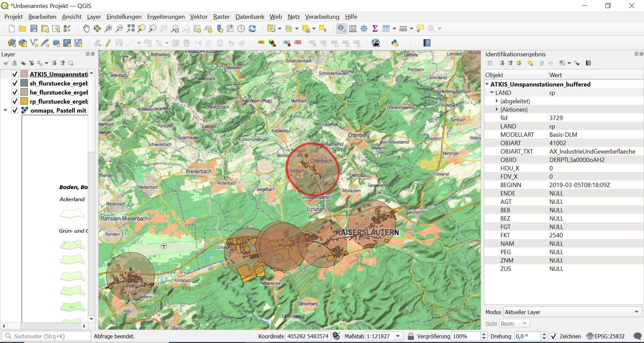The image size is (644, 343).
Task: Collapse the ATKIS_Umspannstationen_buffered result tree
Action: pos(487,84)
